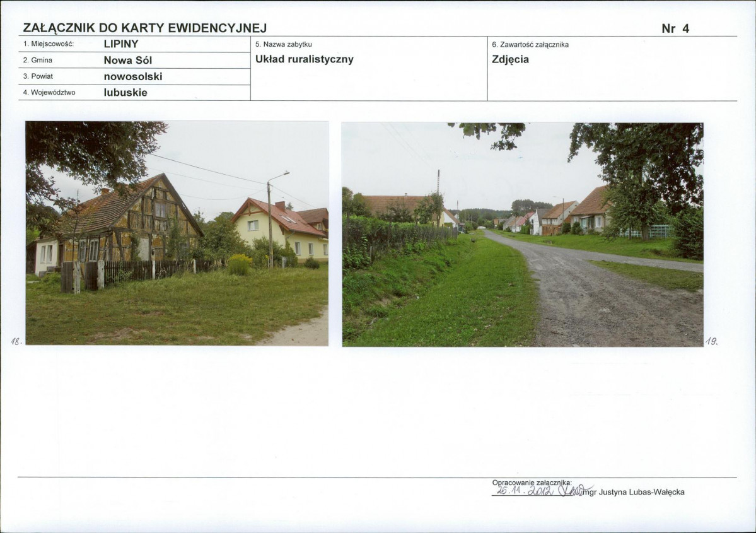The width and height of the screenshot is (756, 533).
Task: Select the 'LIPINY' locality value
Action: pyautogui.click(x=121, y=44)
